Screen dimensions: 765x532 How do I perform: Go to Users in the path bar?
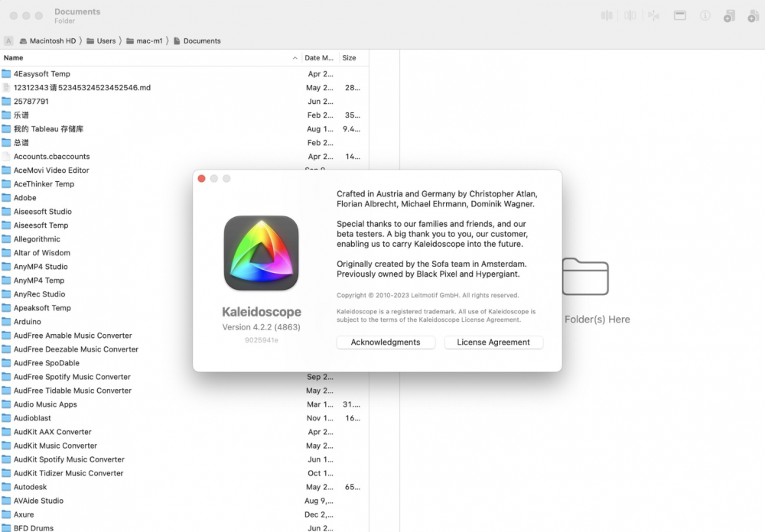pos(101,41)
